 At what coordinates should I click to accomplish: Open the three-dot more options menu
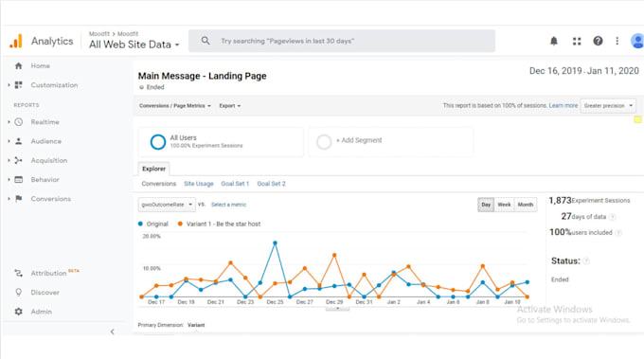click(x=617, y=41)
